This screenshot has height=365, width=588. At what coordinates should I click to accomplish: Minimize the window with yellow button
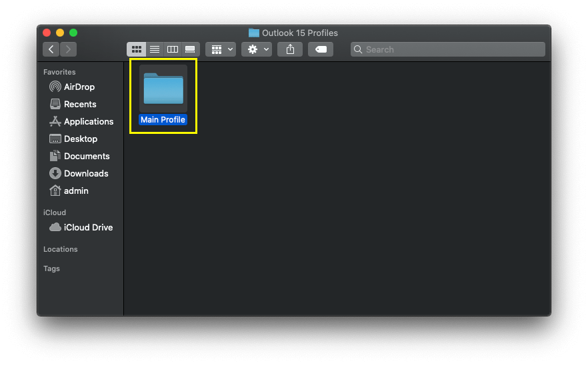60,33
